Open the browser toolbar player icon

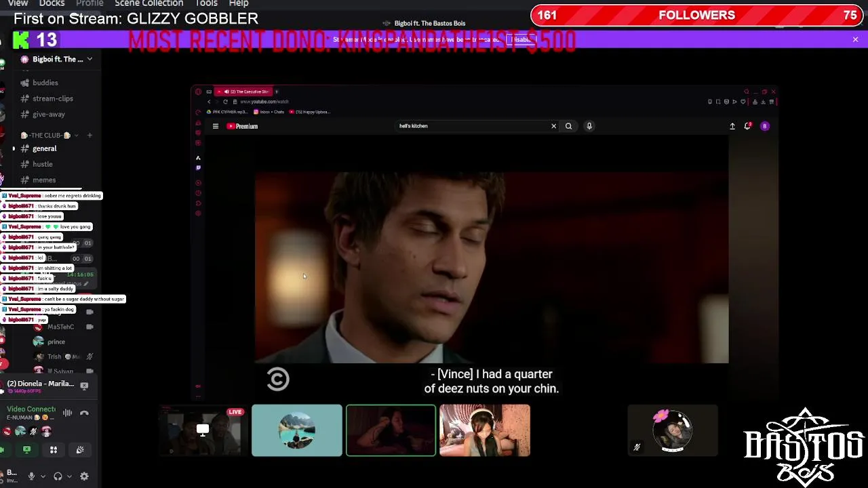[734, 102]
